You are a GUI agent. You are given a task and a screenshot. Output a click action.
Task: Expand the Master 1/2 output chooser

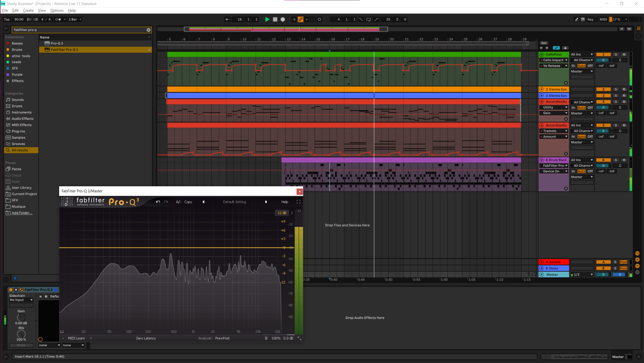(x=582, y=275)
